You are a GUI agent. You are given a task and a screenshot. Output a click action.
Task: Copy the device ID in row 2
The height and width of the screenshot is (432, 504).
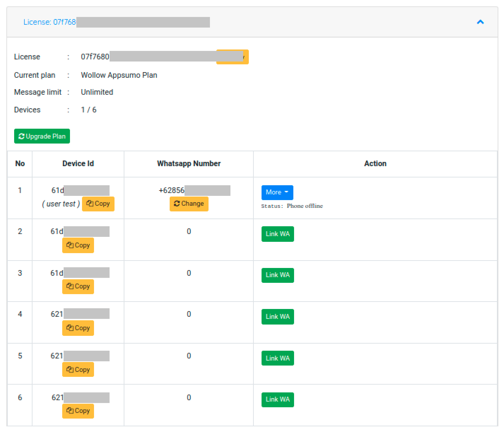[x=78, y=245]
